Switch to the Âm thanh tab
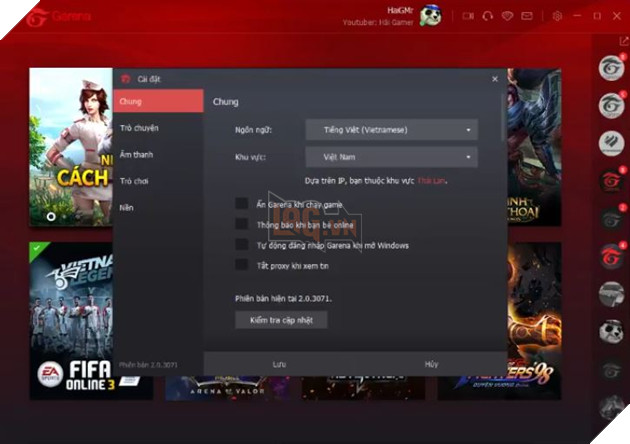Screen dimensions: 630x444 [158, 155]
